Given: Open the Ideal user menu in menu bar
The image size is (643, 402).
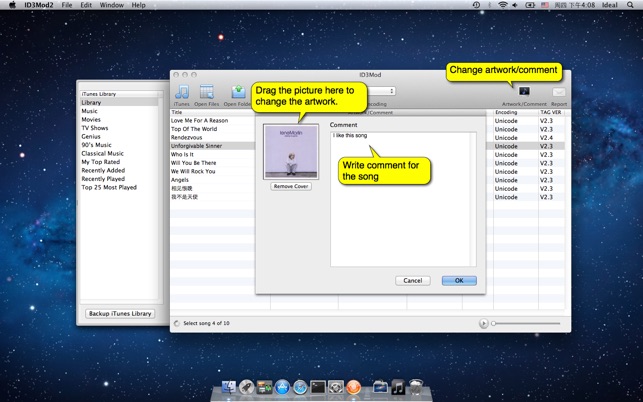Looking at the screenshot, I should (610, 5).
